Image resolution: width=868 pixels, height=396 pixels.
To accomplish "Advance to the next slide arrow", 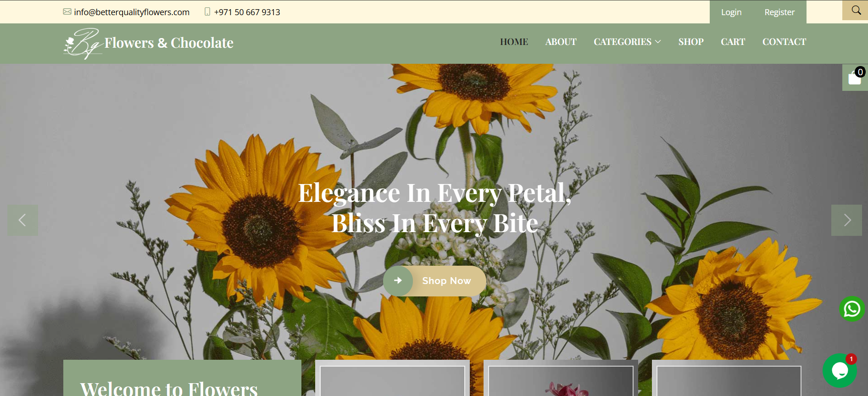I will 846,220.
